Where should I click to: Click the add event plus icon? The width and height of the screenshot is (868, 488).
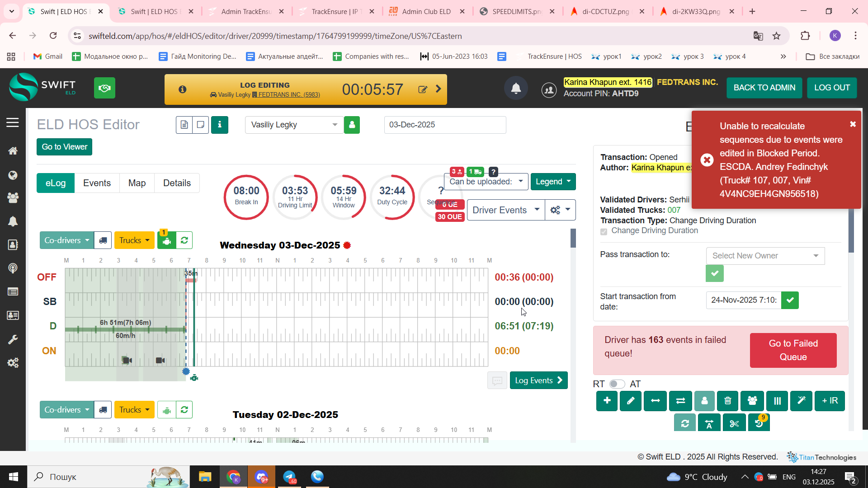tap(607, 401)
